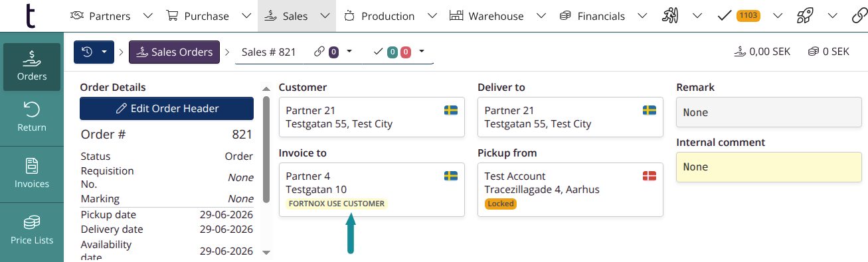Image resolution: width=868 pixels, height=262 pixels.
Task: Click the tracezilla logo
Action: click(31, 16)
